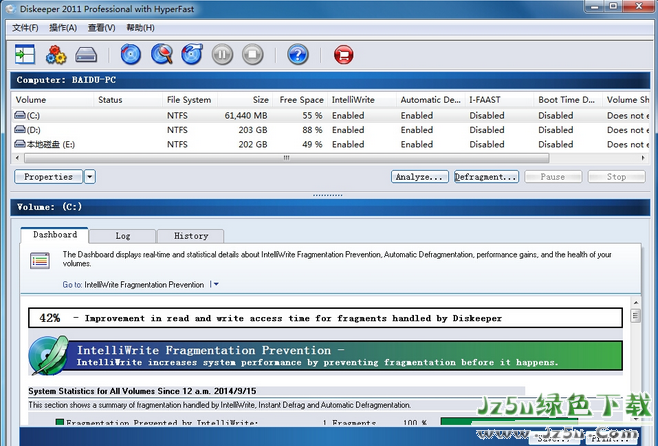Viewport: 658px width, 446px height.
Task: Sort by Size column header
Action: coord(245,99)
